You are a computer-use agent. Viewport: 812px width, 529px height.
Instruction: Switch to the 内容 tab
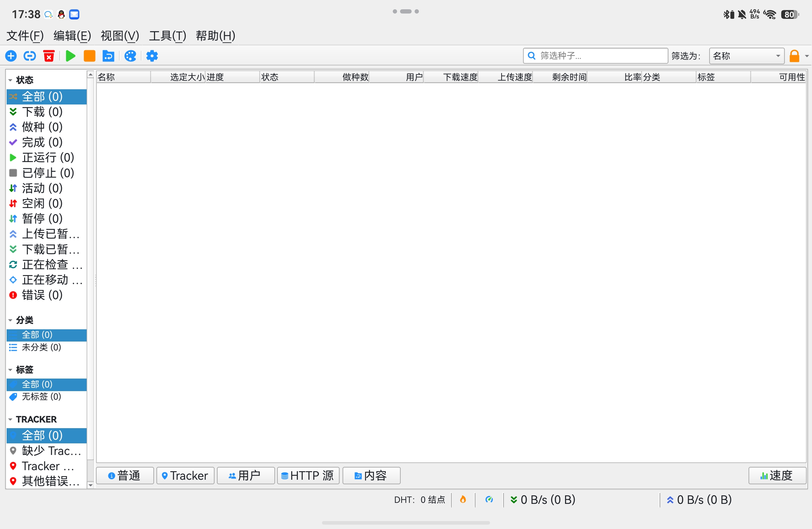coord(371,475)
